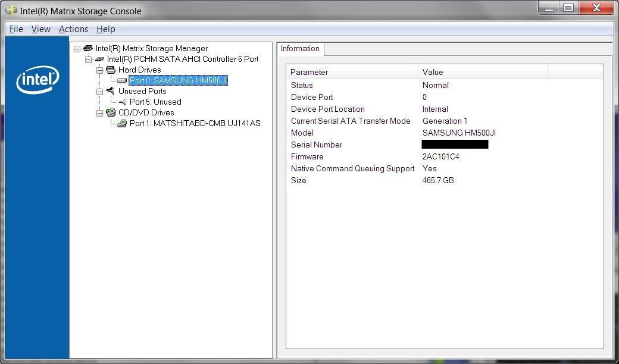Screen dimensions: 619x364
Task: Open the Actions menu
Action: coord(73,29)
